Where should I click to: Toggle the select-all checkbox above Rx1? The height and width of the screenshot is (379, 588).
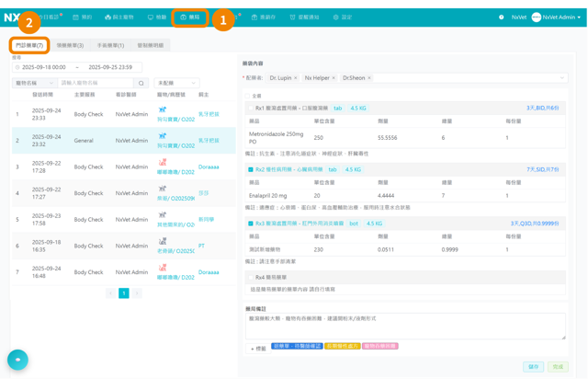pos(247,96)
